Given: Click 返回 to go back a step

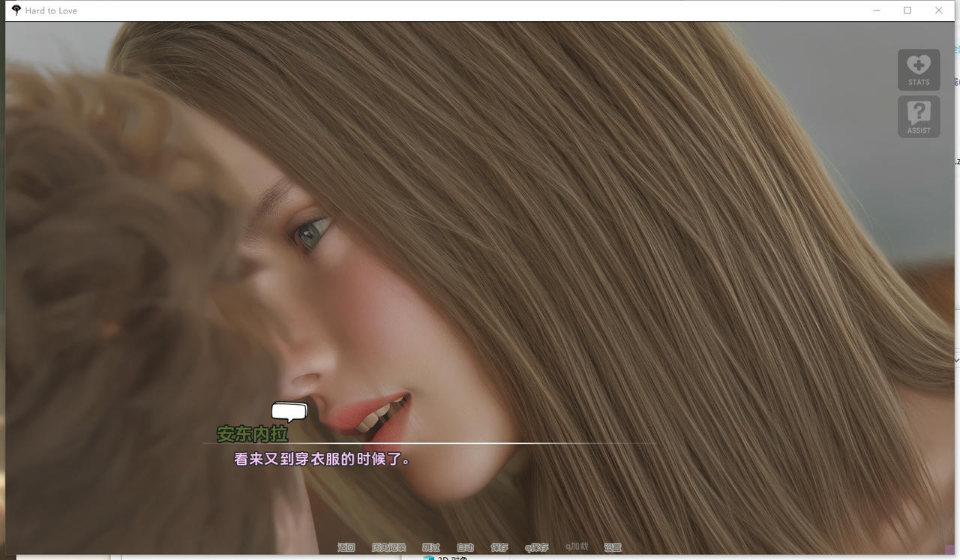Looking at the screenshot, I should 346,547.
